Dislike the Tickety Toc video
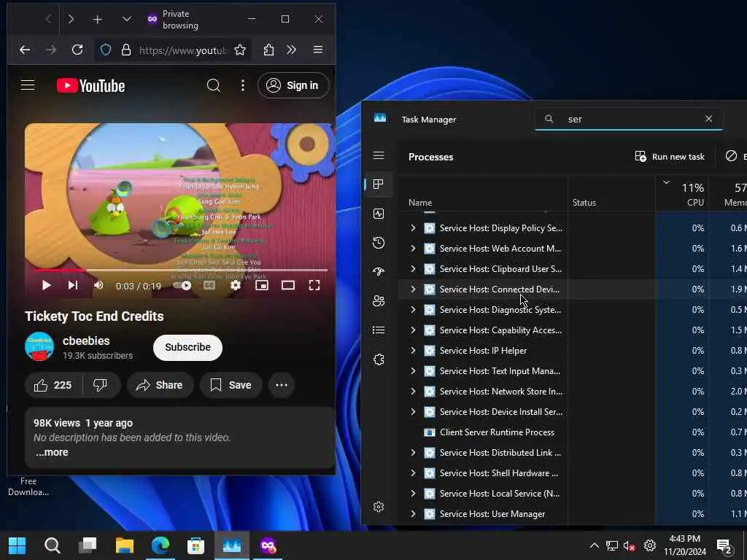Image resolution: width=747 pixels, height=560 pixels. (101, 385)
